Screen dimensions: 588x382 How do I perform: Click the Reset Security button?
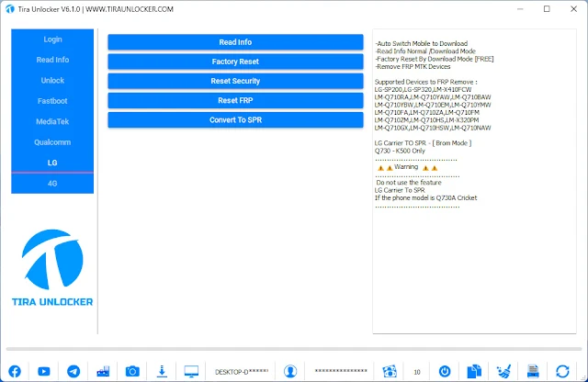click(x=235, y=81)
